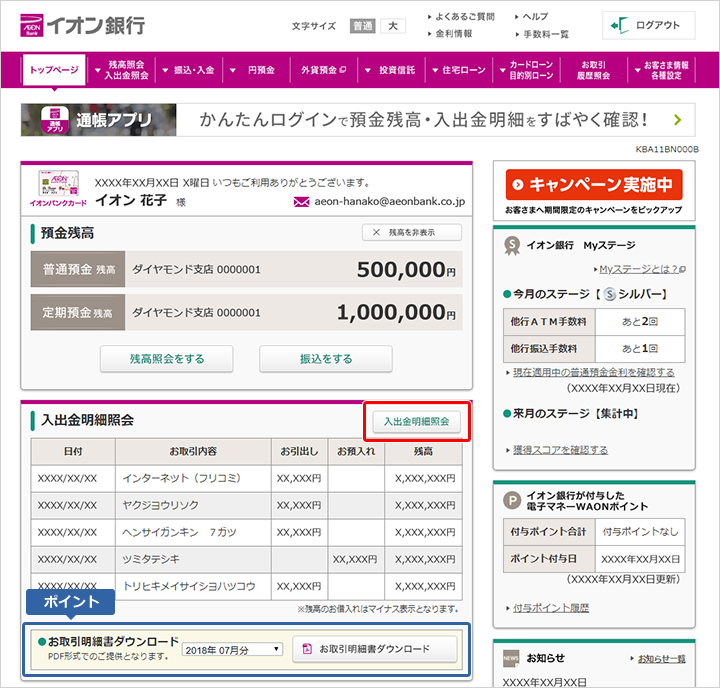720x688 pixels.
Task: Click the WAON point P icon
Action: 512,500
